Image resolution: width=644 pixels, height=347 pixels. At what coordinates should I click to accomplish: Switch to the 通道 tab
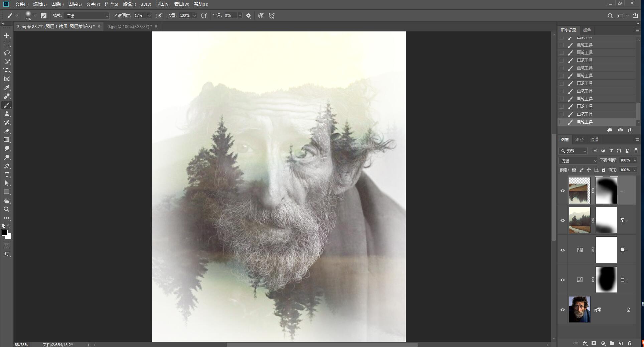pos(594,139)
